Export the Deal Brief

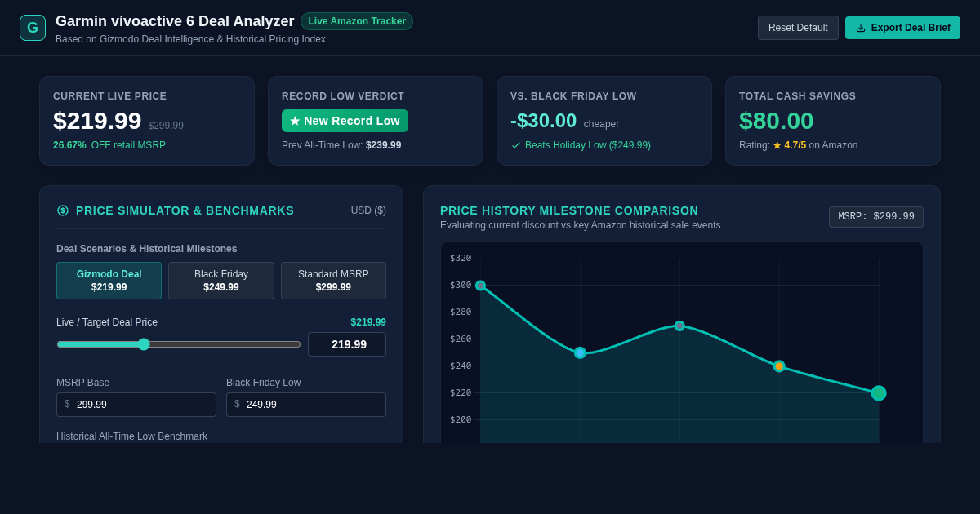point(902,28)
